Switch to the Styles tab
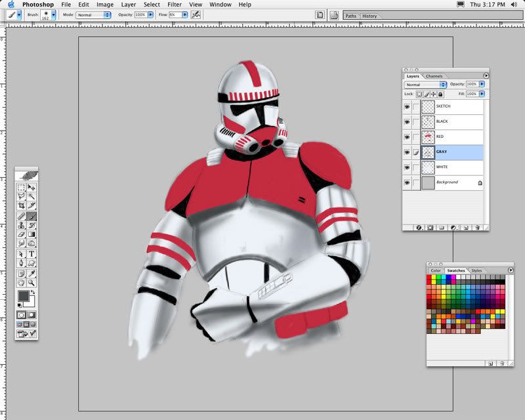525x420 pixels. (476, 270)
